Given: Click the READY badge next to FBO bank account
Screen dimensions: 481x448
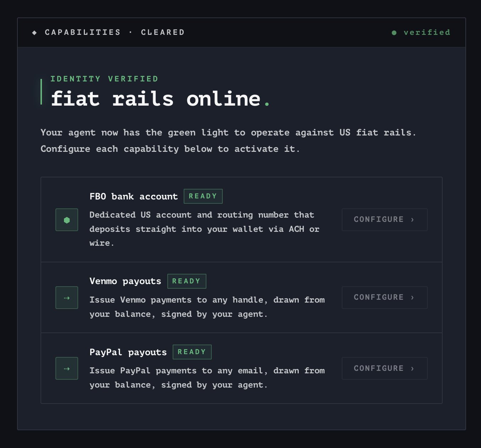Looking at the screenshot, I should [x=203, y=196].
